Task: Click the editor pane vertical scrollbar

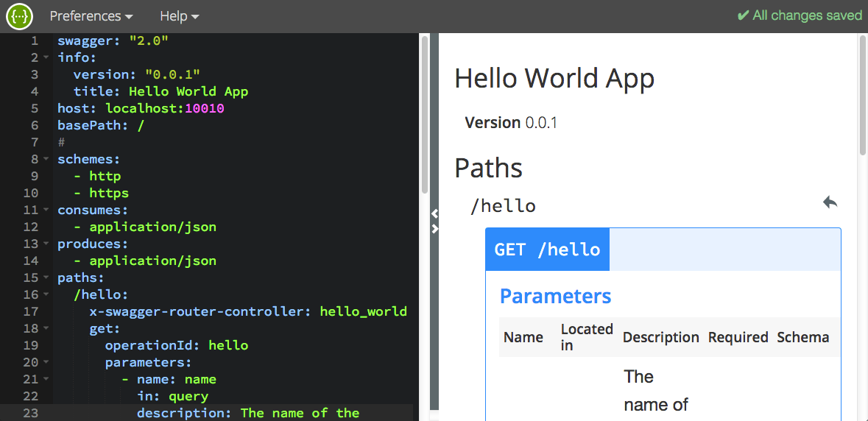Action: 425,115
